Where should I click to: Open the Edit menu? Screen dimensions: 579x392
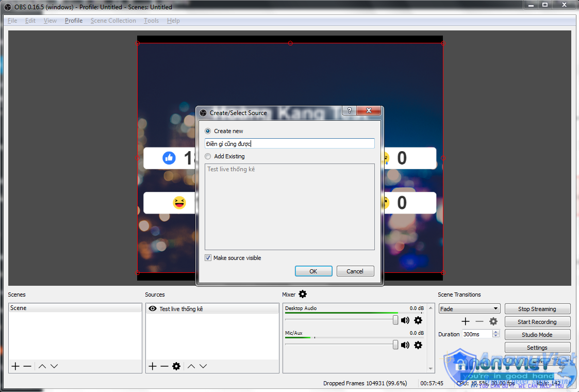(30, 21)
